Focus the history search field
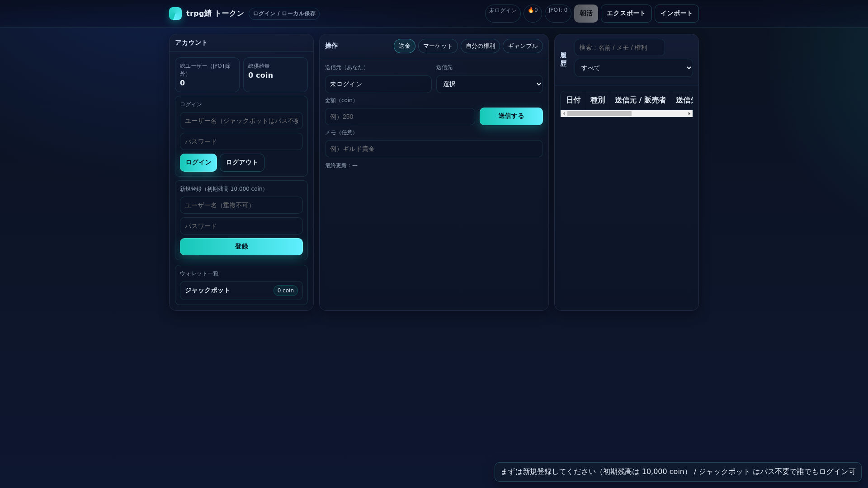868x488 pixels. 620,47
